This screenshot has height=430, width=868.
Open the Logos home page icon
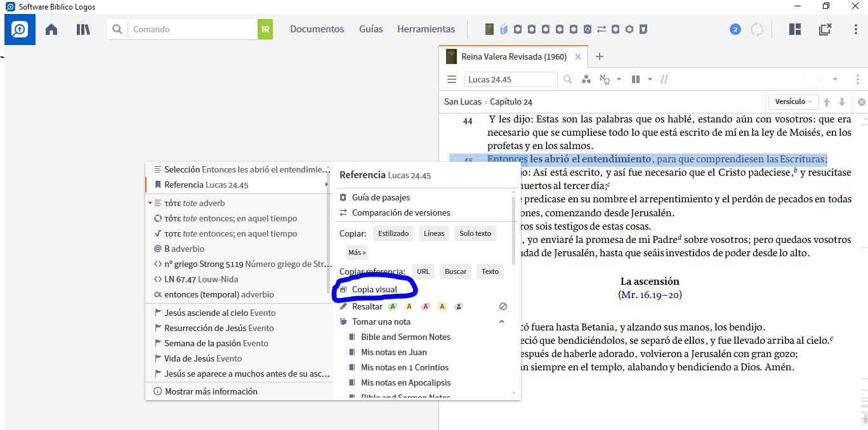tap(51, 29)
